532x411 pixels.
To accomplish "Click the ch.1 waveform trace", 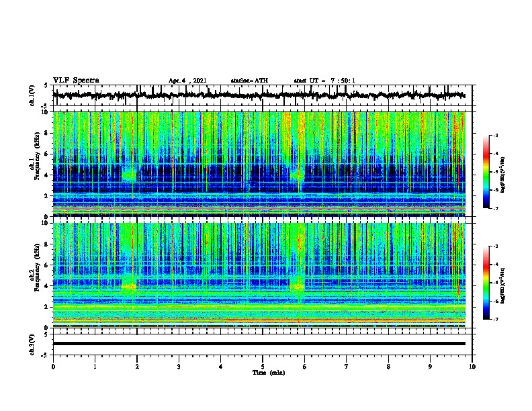I will (259, 95).
